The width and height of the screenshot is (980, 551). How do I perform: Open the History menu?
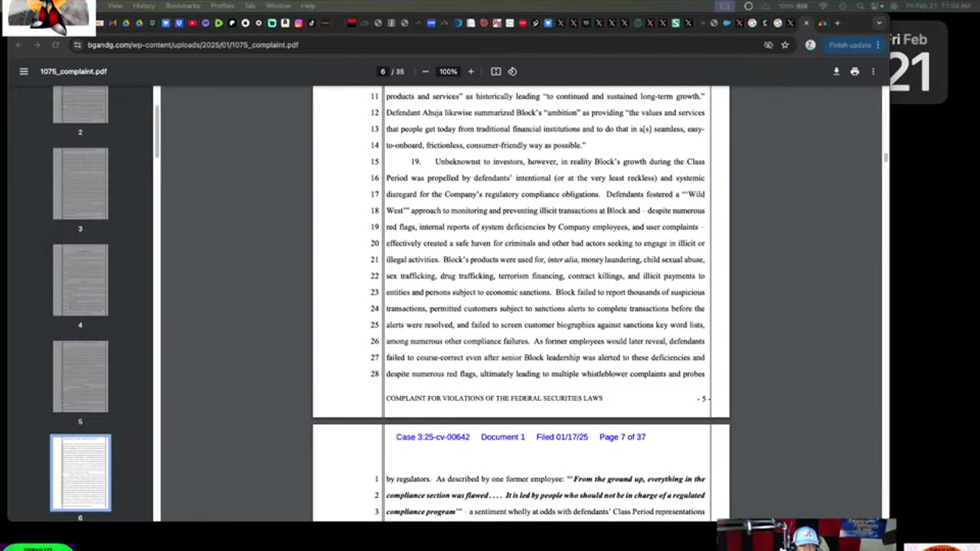coord(144,5)
